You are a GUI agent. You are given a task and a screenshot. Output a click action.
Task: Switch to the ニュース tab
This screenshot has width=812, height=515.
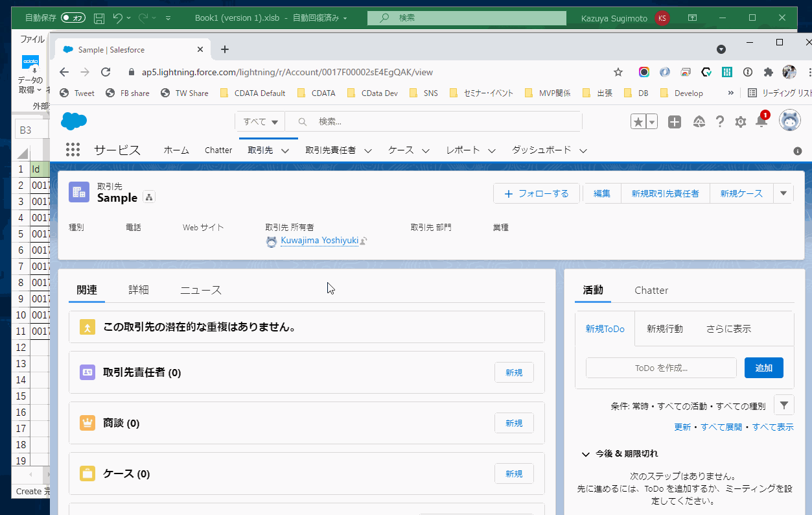pyautogui.click(x=201, y=290)
